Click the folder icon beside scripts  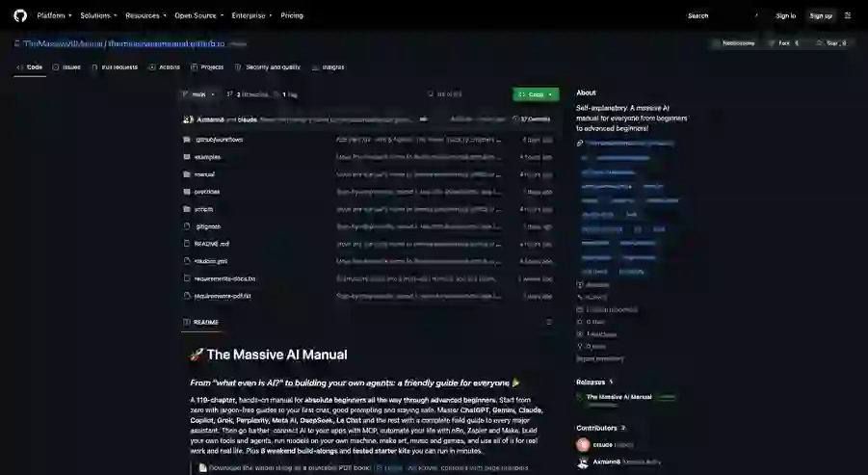(187, 209)
